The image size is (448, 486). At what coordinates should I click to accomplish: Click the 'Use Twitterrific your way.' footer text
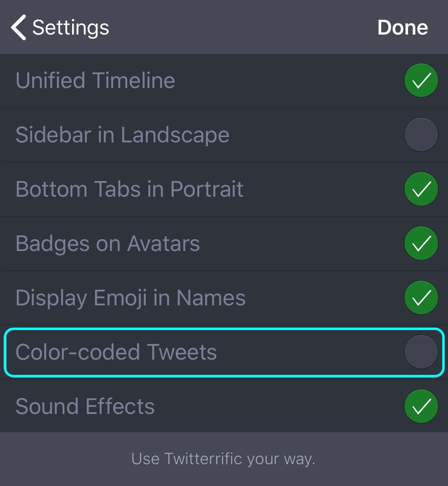tap(223, 458)
